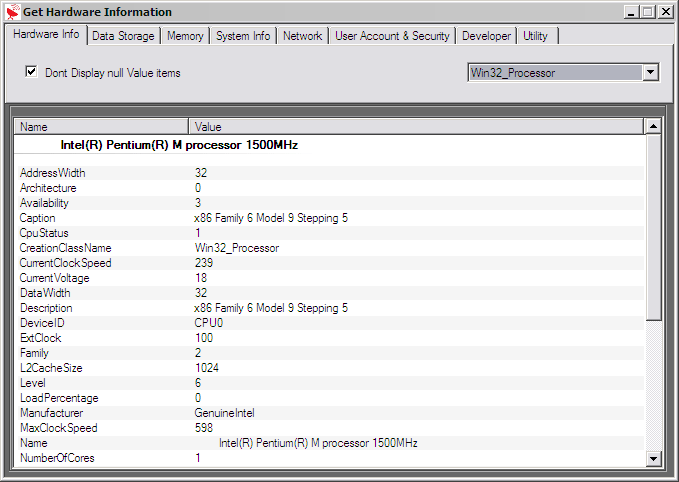
Task: Click the 1024 cache size value
Action: [x=207, y=368]
